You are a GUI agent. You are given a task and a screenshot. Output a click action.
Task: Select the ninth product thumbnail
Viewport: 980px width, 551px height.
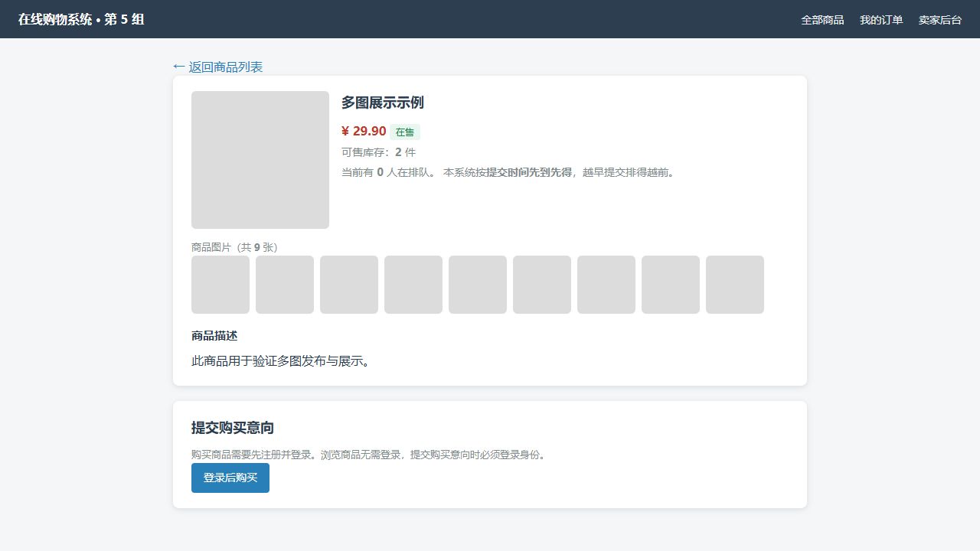[x=735, y=285]
